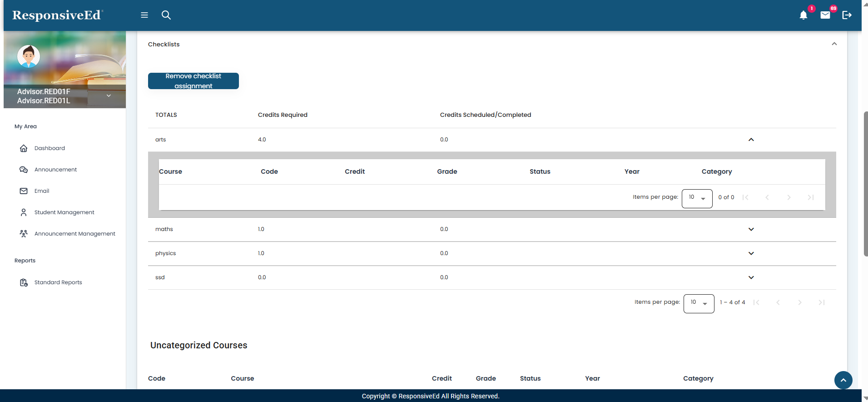
Task: Open Dashboard from the sidebar
Action: pyautogui.click(x=50, y=148)
